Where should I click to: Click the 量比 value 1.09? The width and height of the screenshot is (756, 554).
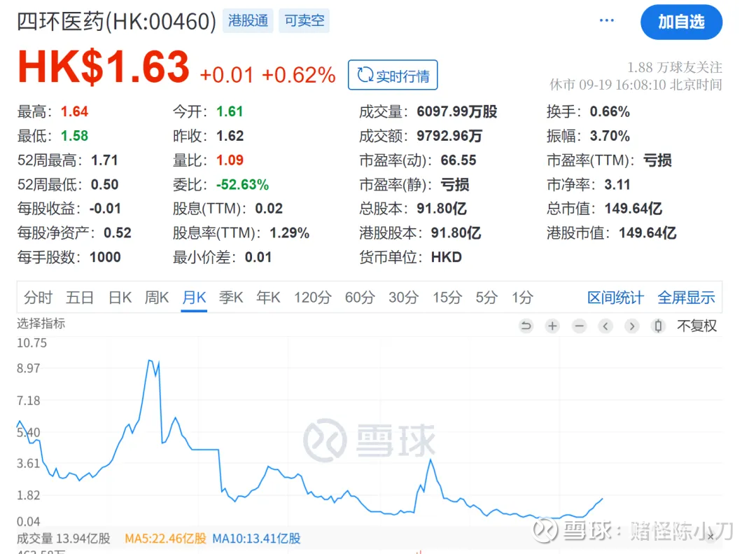coord(230,160)
